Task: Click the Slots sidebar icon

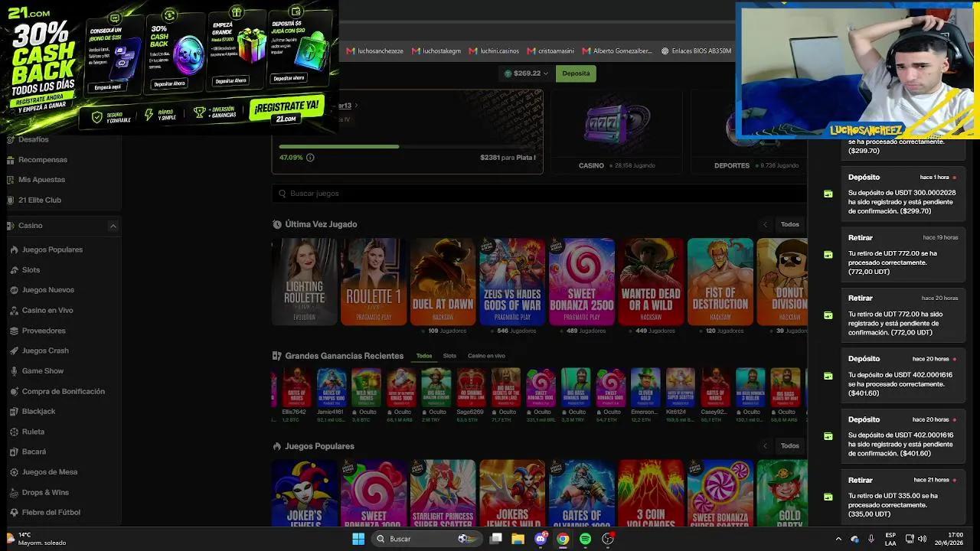Action: pos(15,270)
